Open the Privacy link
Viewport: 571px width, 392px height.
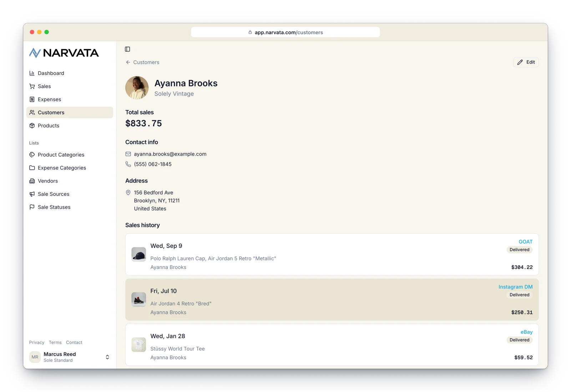pyautogui.click(x=37, y=342)
